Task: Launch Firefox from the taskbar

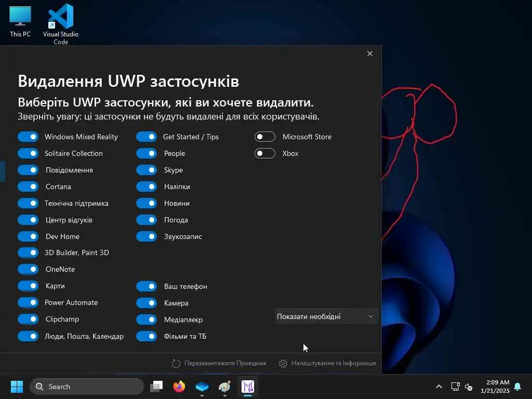Action: 179,387
